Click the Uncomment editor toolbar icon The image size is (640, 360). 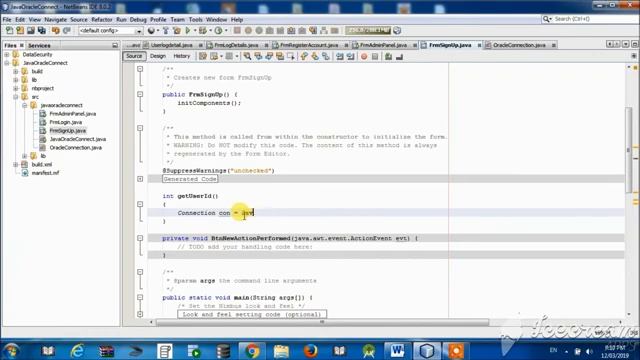point(399,56)
